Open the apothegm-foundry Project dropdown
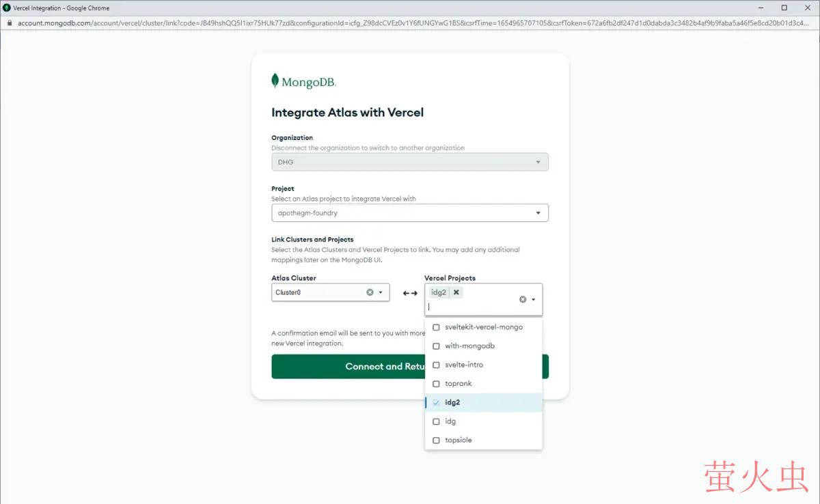Screen dimensions: 820x504 410,213
